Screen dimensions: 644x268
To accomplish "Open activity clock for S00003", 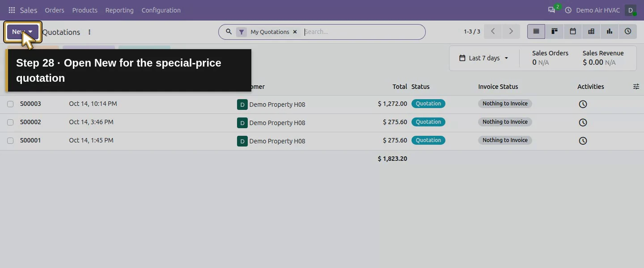I will click(x=583, y=104).
